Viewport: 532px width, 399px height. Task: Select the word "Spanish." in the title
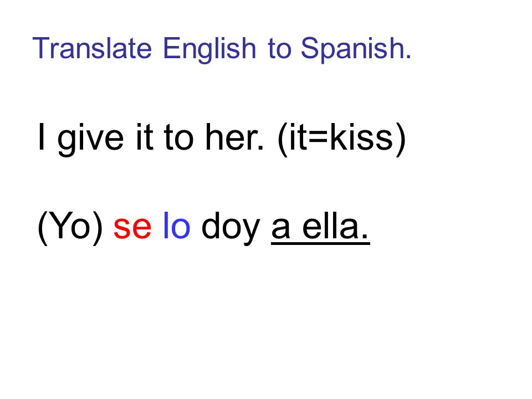coord(356,50)
